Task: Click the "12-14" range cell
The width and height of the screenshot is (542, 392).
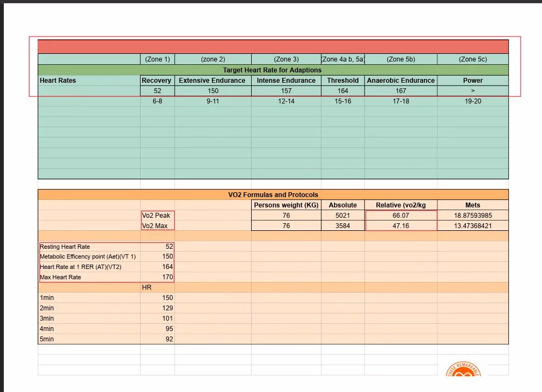Action: [286, 101]
